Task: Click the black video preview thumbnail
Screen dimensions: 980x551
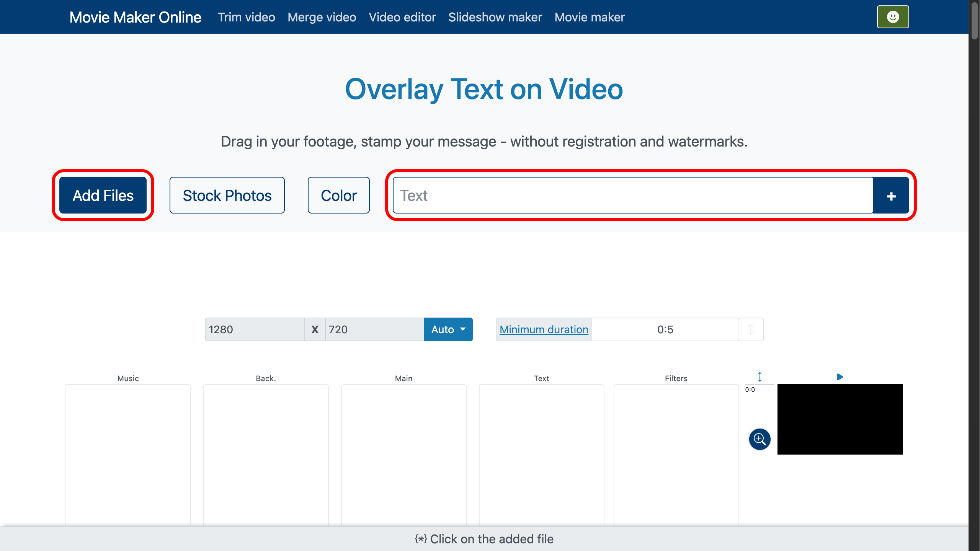Action: click(840, 419)
